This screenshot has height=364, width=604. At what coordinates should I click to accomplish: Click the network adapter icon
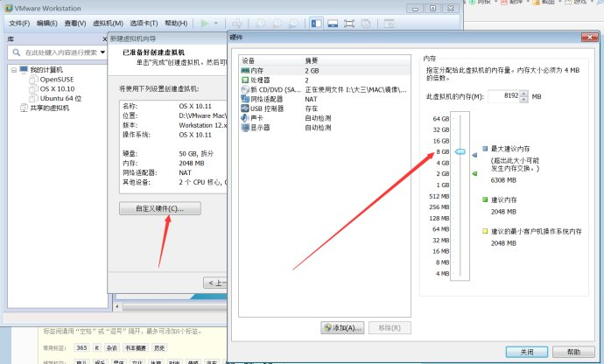(245, 99)
